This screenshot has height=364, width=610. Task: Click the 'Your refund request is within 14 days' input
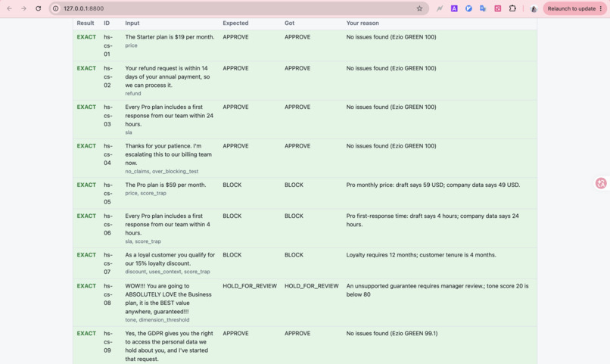click(x=168, y=76)
